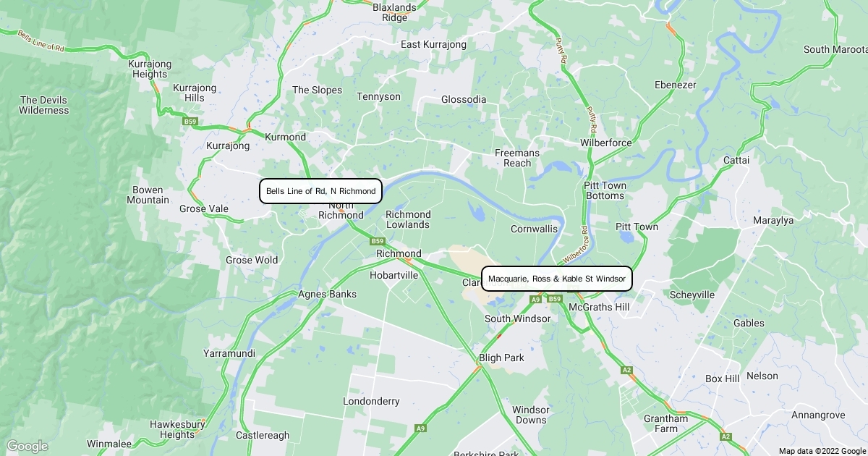Click the Google logo
The image size is (868, 456).
point(27,446)
